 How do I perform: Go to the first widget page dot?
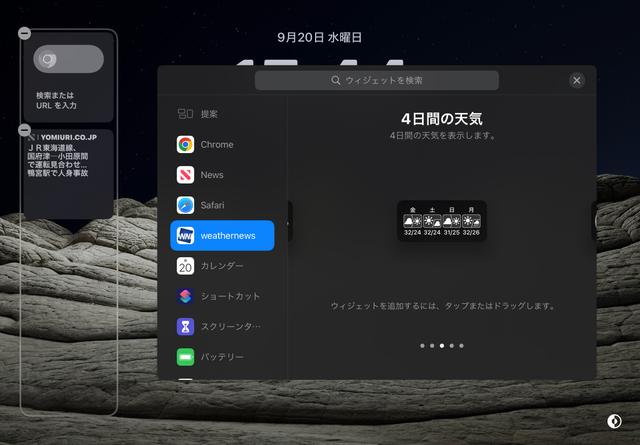422,346
